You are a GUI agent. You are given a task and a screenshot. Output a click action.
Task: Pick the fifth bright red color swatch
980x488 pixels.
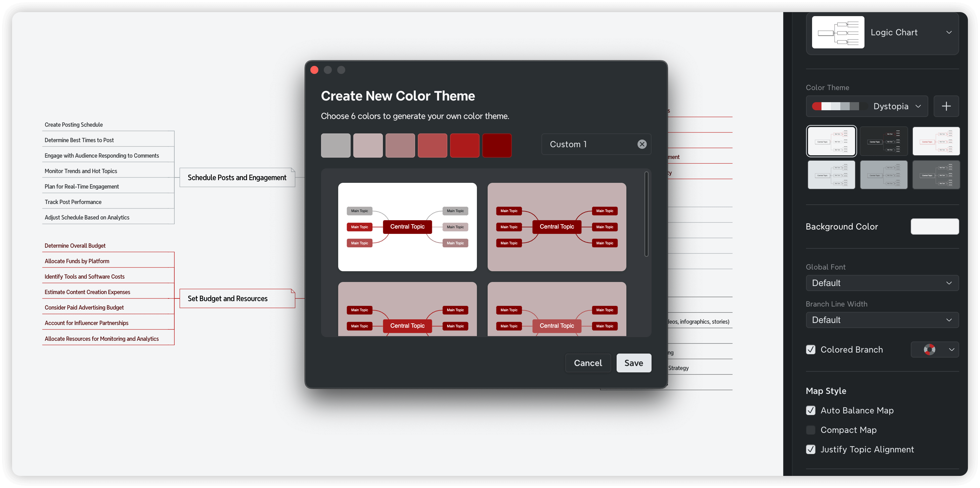pos(464,146)
